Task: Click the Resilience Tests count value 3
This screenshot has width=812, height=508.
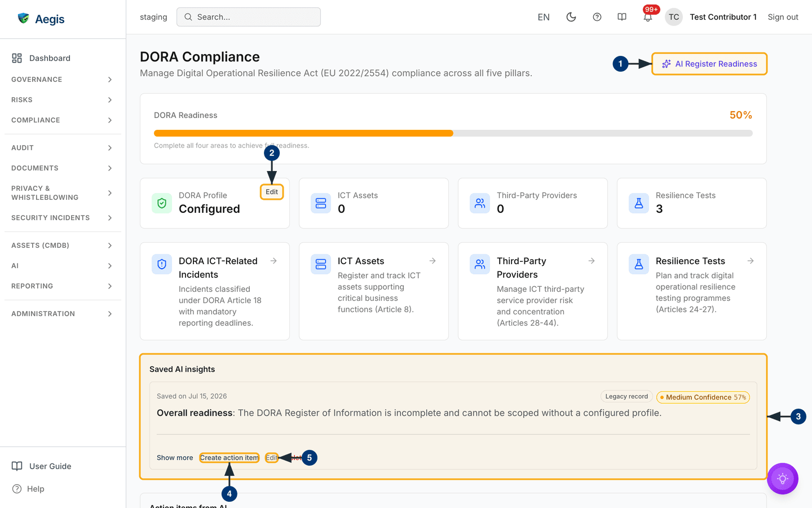Action: [659, 209]
